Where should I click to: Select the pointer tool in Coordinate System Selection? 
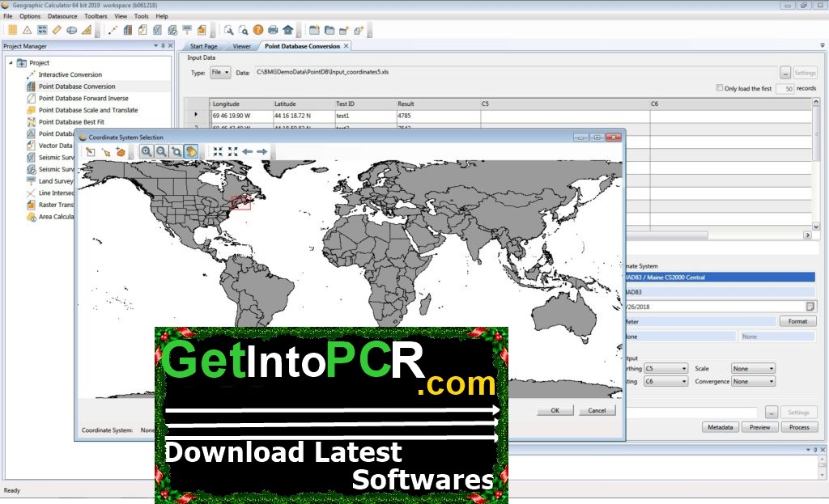click(106, 152)
